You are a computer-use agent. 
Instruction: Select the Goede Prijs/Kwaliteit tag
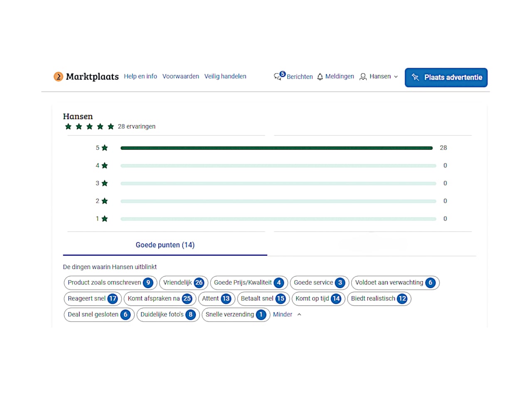(249, 283)
